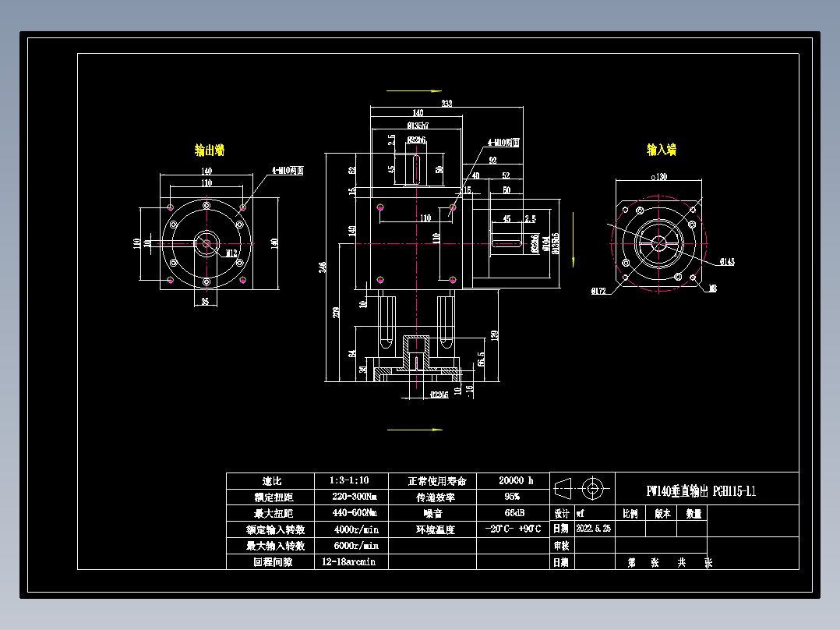Select the center cross mark of the input flange
840x630 pixels.
(660, 242)
